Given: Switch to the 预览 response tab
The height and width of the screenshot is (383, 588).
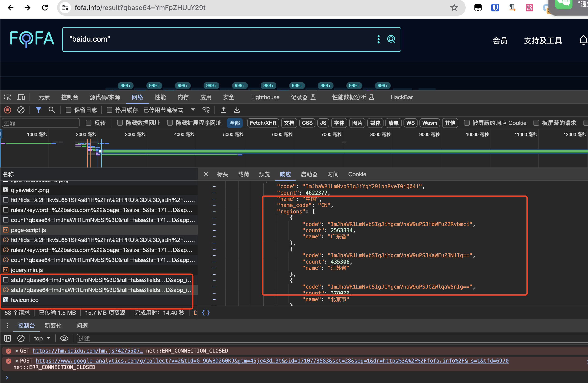Looking at the screenshot, I should pyautogui.click(x=264, y=174).
